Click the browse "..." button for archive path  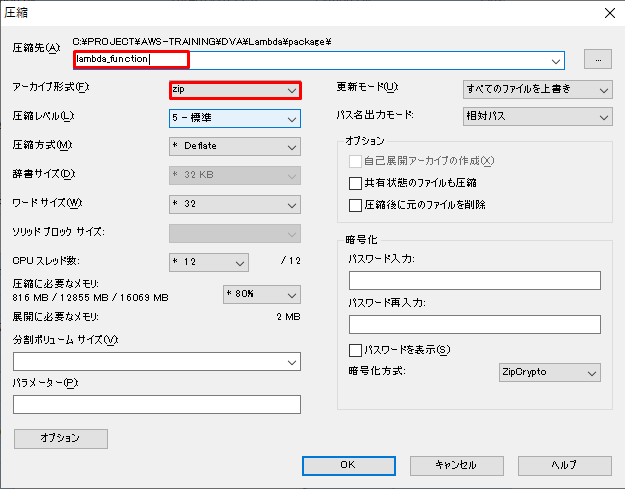(597, 59)
